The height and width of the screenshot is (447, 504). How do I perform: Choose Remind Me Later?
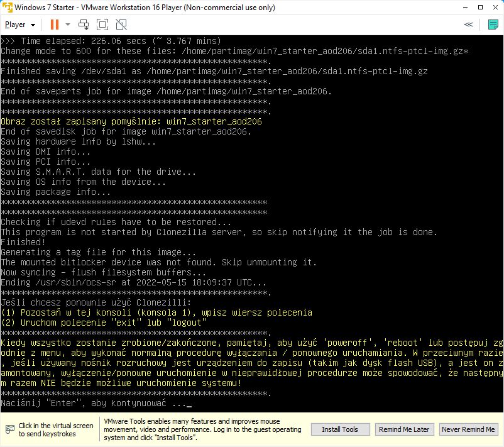[403, 429]
